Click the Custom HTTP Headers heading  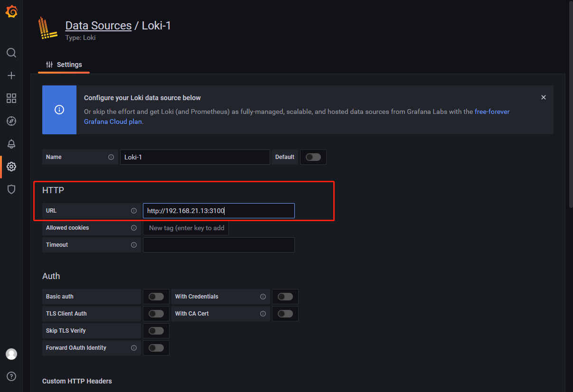[x=77, y=381]
